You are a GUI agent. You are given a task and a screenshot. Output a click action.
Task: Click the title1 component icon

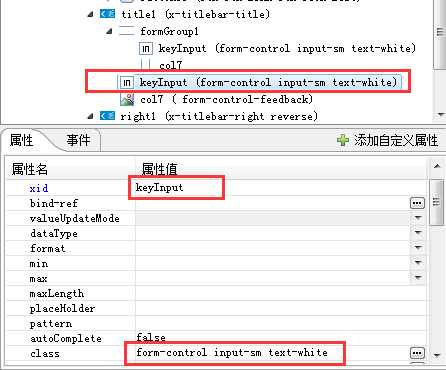tap(107, 14)
